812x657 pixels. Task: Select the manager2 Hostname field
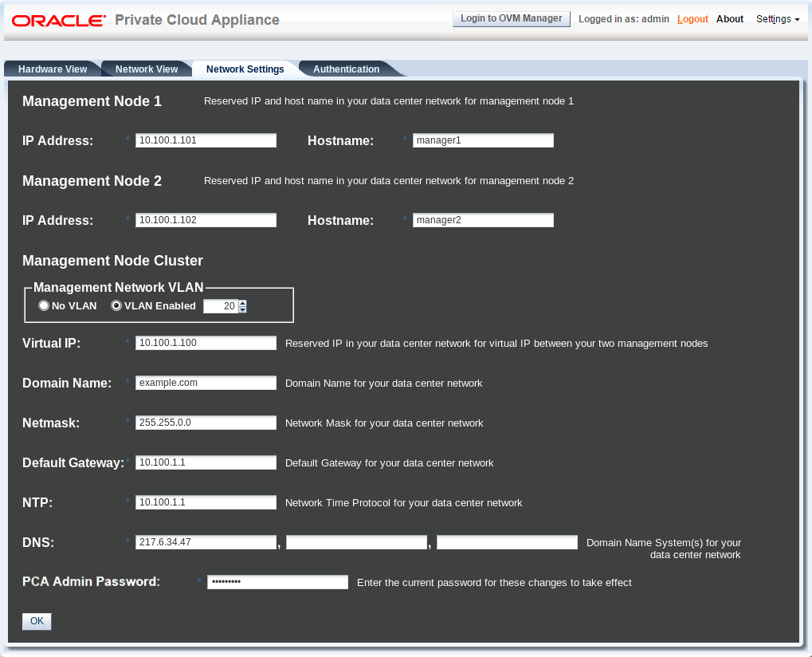coord(482,220)
